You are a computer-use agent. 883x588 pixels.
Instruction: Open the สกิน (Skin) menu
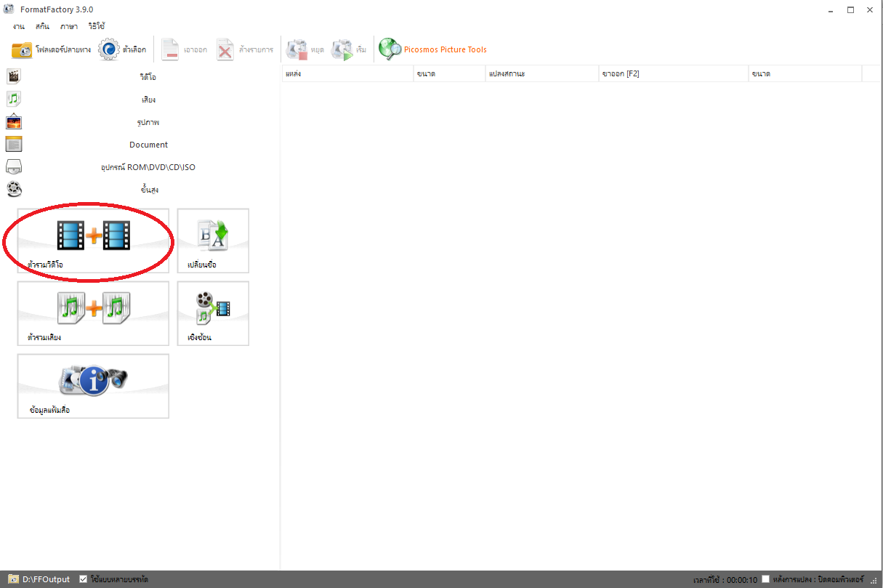click(42, 26)
